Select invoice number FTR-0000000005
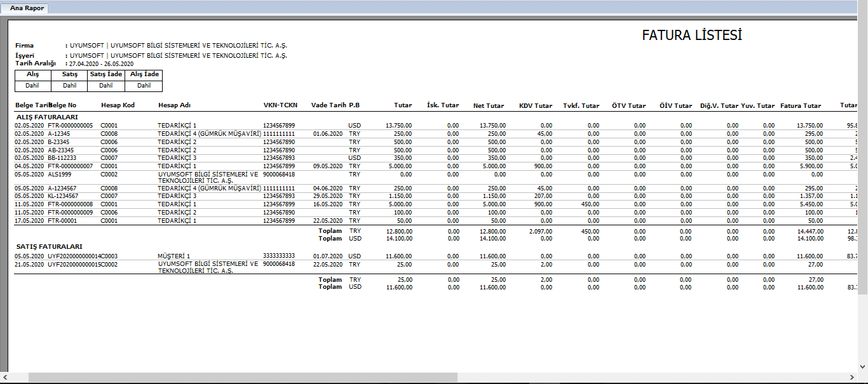 [71, 126]
